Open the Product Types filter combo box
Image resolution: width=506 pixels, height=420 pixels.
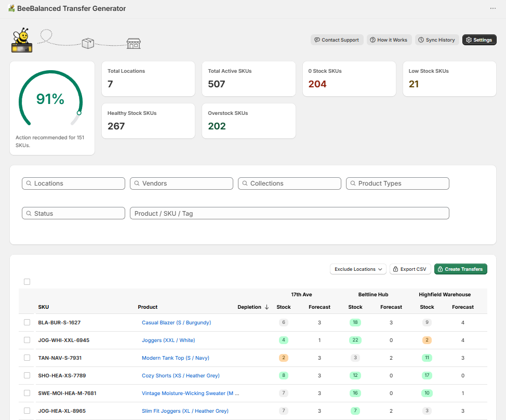coord(397,183)
